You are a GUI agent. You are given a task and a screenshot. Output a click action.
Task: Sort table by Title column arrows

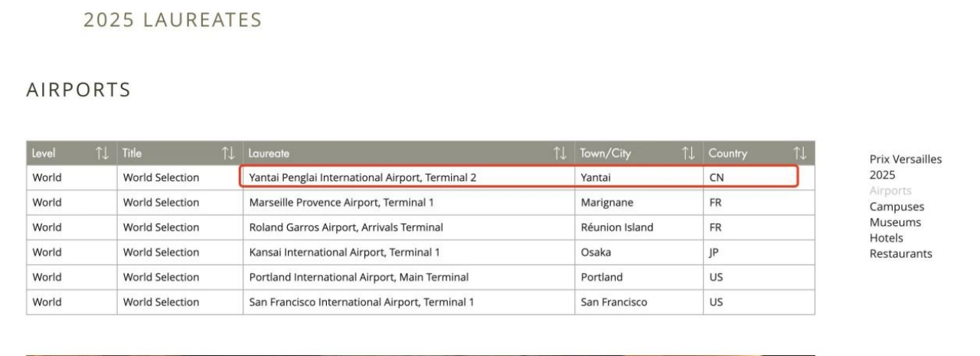(x=228, y=154)
